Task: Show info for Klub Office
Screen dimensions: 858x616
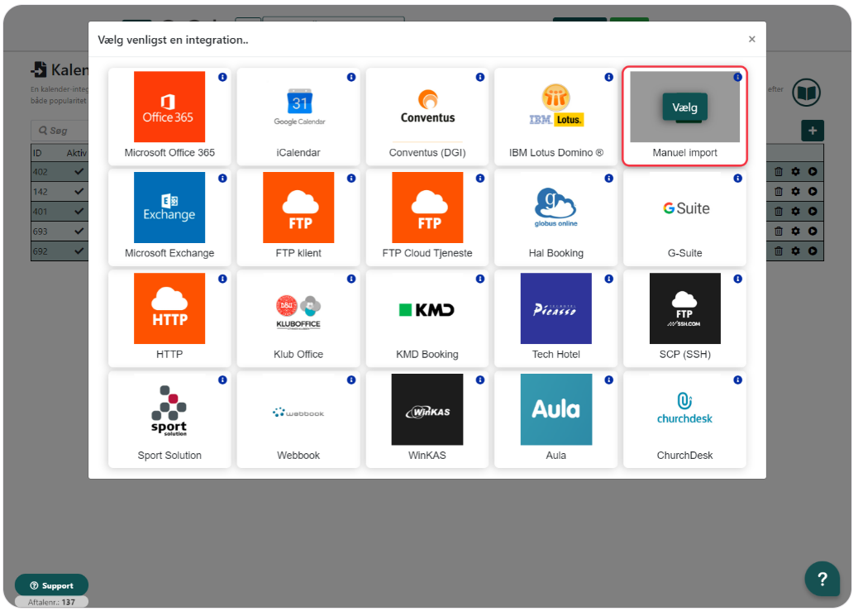Action: [x=351, y=279]
